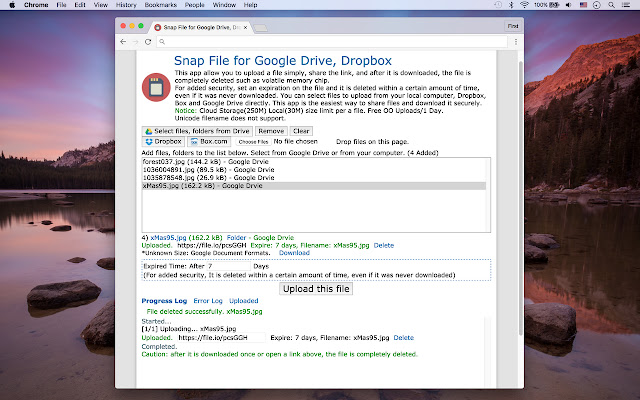640x400 pixels.
Task: Click the Wi-Fi status icon
Action: (524, 5)
